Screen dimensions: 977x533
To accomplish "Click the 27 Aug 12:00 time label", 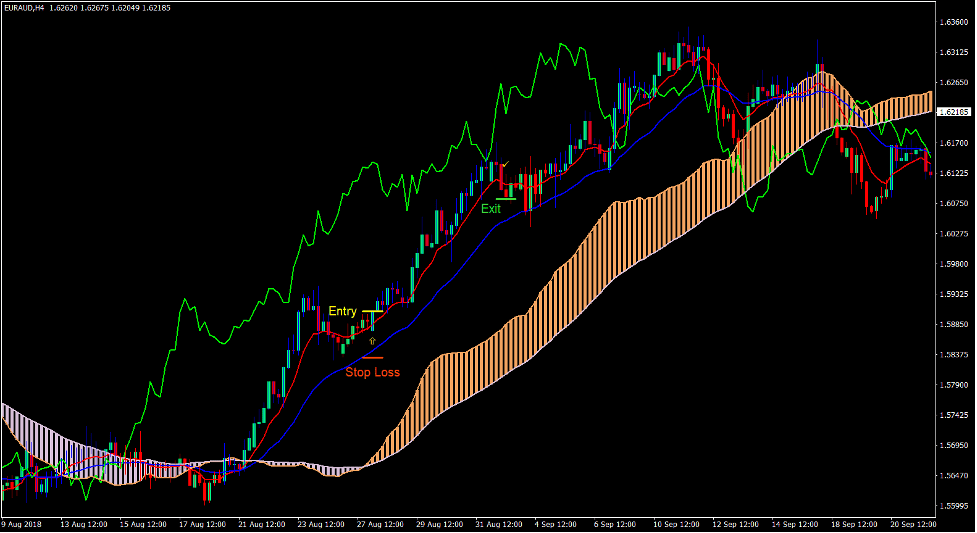I will (383, 524).
